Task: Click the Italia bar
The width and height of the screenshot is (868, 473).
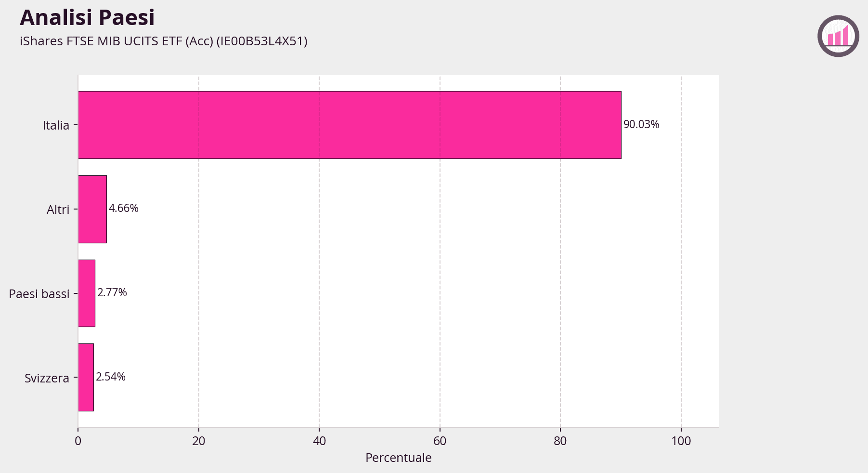Action: coord(350,125)
